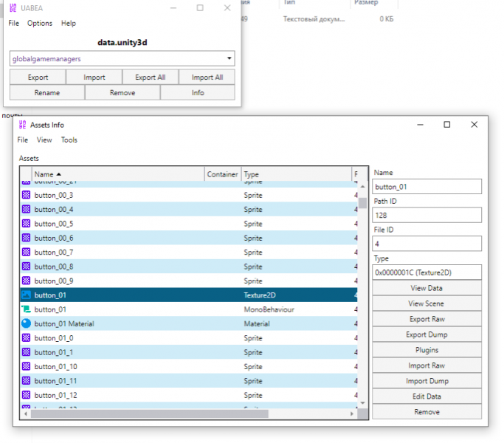Open Tools menu in Assets Info window
The image size is (504, 443).
pos(69,140)
